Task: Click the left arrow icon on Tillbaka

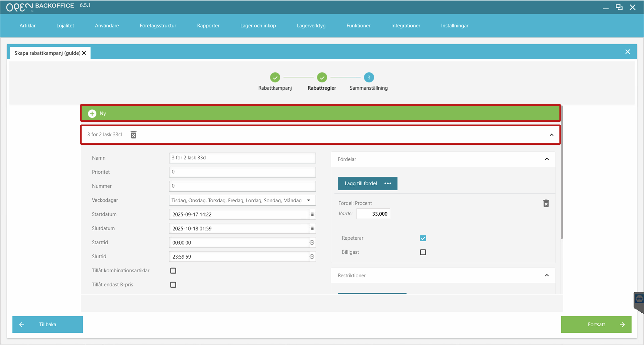Action: point(22,325)
